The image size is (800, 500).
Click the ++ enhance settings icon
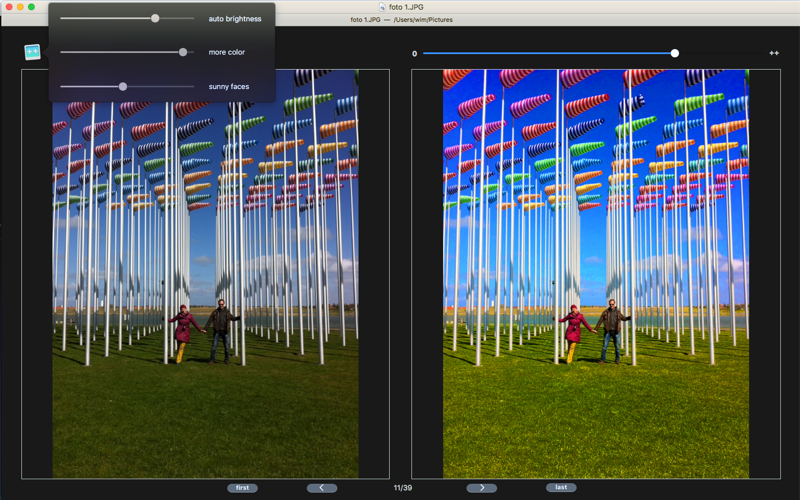32,52
